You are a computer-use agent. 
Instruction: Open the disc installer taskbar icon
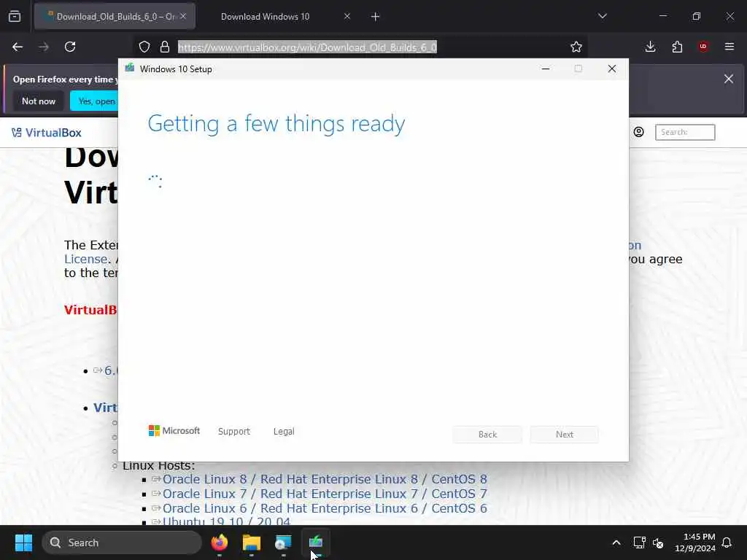284,542
